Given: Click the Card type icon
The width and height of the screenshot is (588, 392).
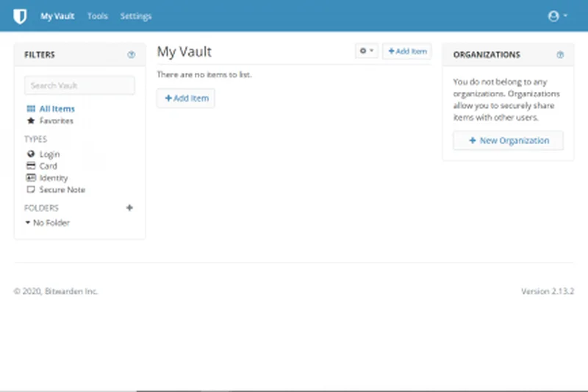Looking at the screenshot, I should [x=31, y=166].
